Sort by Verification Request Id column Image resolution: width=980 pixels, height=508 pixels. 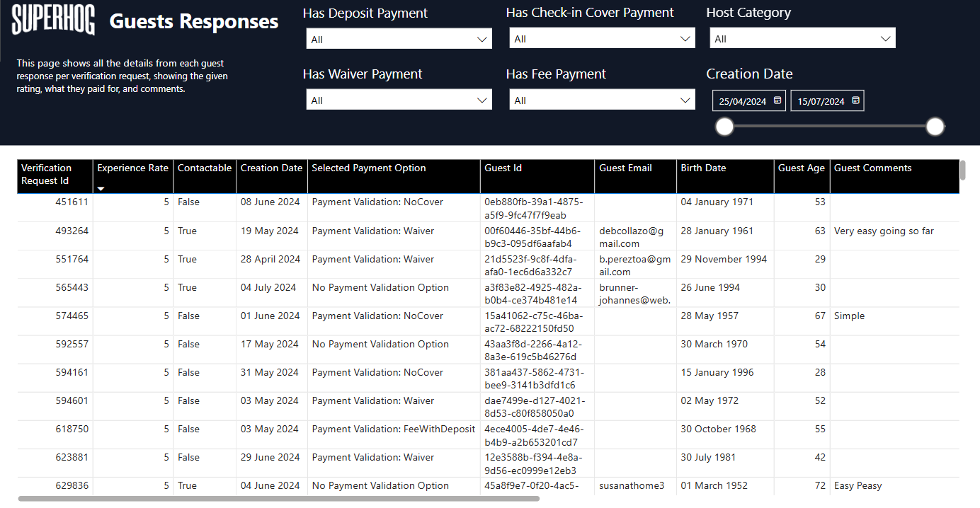tap(47, 174)
